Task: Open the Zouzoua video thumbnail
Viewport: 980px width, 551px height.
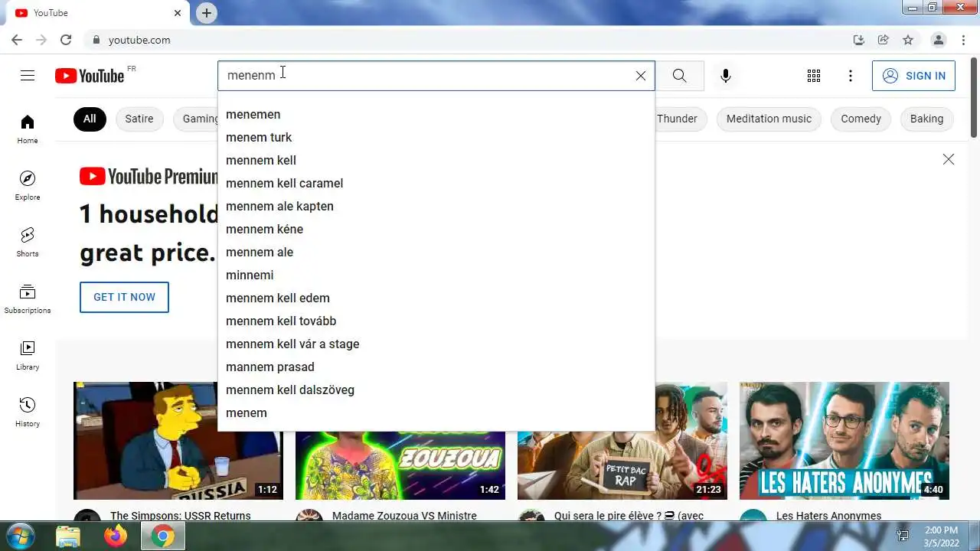Action: click(x=400, y=465)
